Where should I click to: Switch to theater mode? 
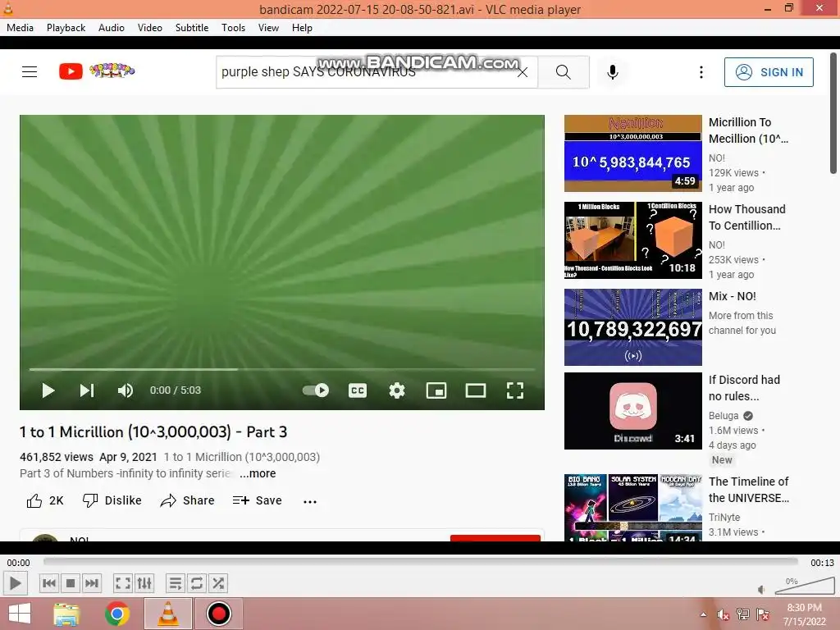point(476,390)
